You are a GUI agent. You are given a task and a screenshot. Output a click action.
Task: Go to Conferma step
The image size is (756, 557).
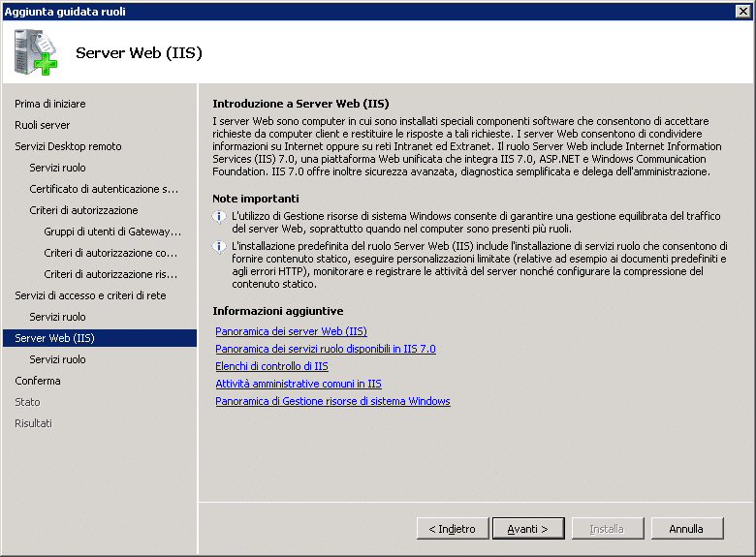tap(38, 381)
